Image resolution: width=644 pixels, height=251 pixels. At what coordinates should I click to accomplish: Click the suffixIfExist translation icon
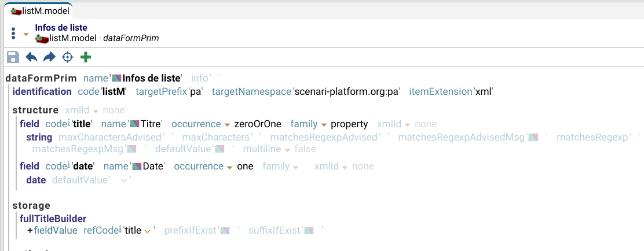coord(309,231)
